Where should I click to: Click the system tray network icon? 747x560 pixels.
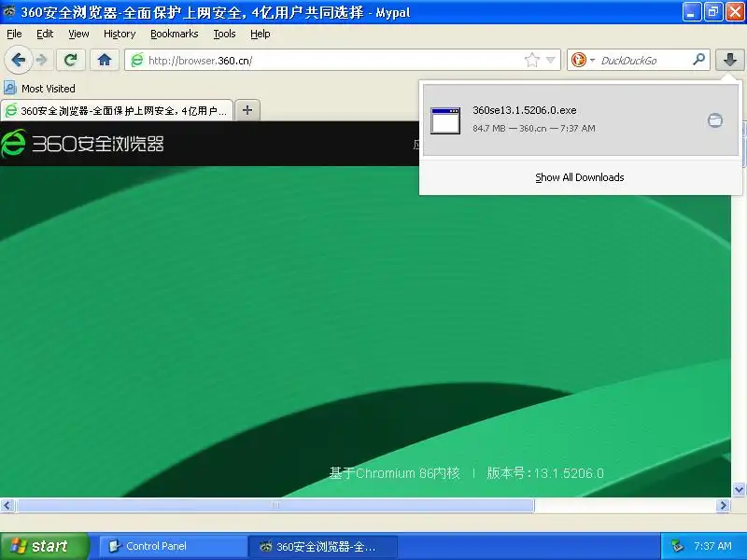(676, 546)
